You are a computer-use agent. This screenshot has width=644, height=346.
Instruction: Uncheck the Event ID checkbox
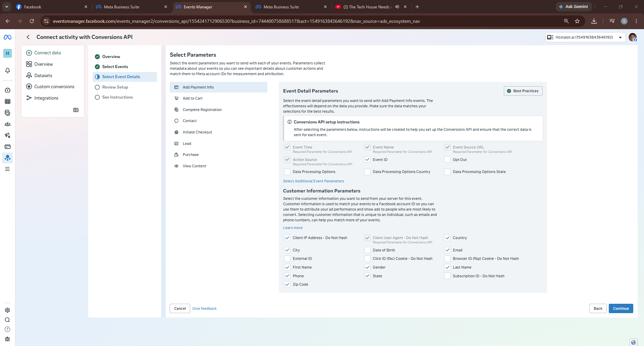pos(367,160)
